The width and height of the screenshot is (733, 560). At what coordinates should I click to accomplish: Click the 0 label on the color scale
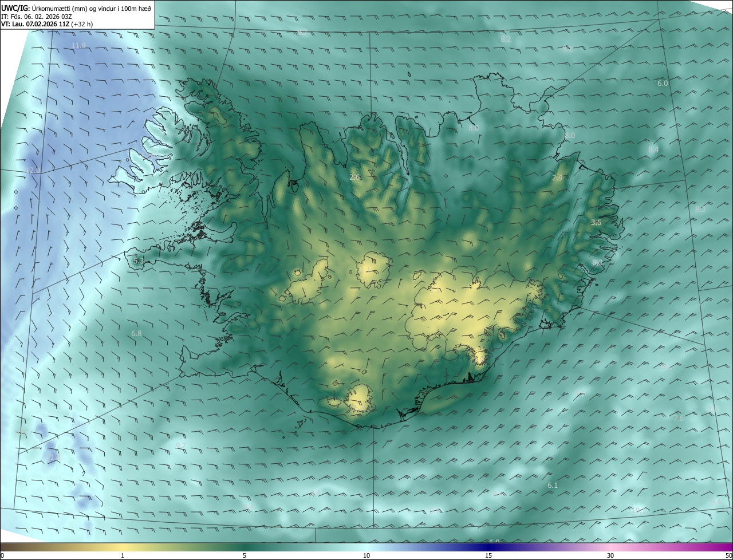pyautogui.click(x=2, y=555)
